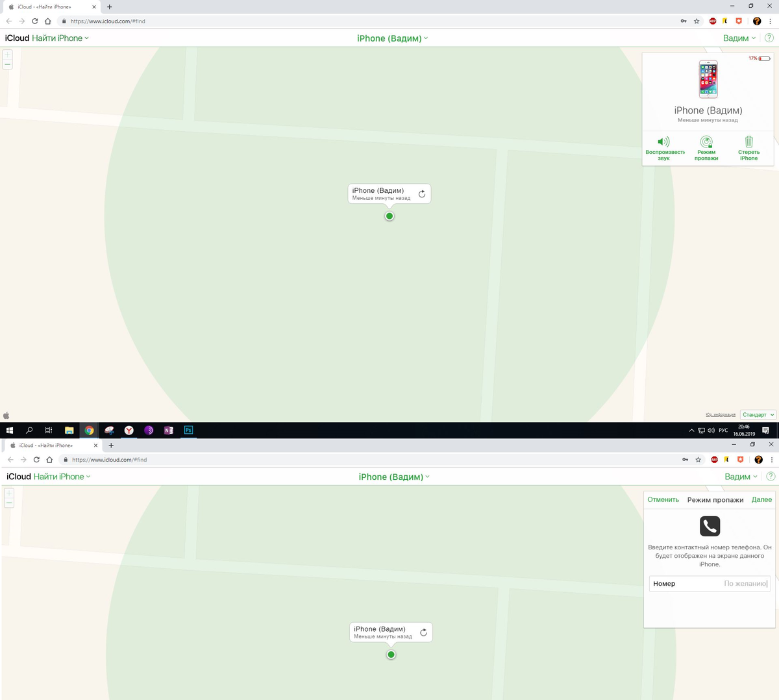The width and height of the screenshot is (779, 700).
Task: Open Юр. информация link on map
Action: [721, 414]
